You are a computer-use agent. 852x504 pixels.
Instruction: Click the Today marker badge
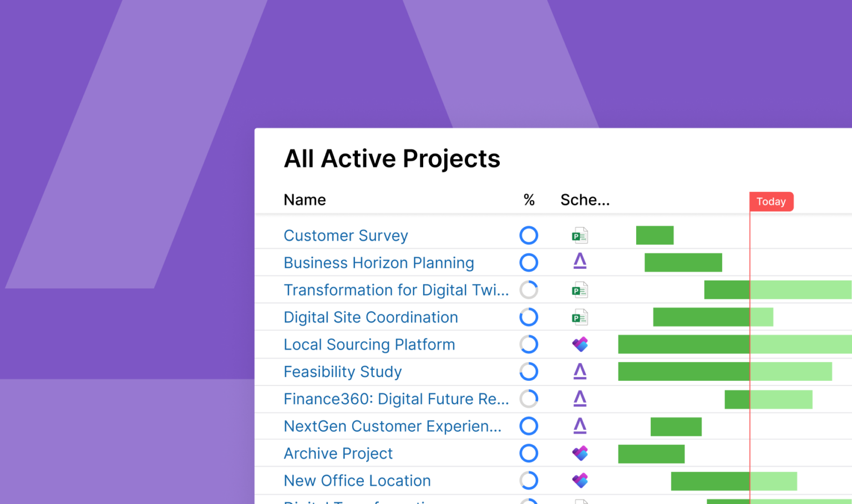(771, 201)
